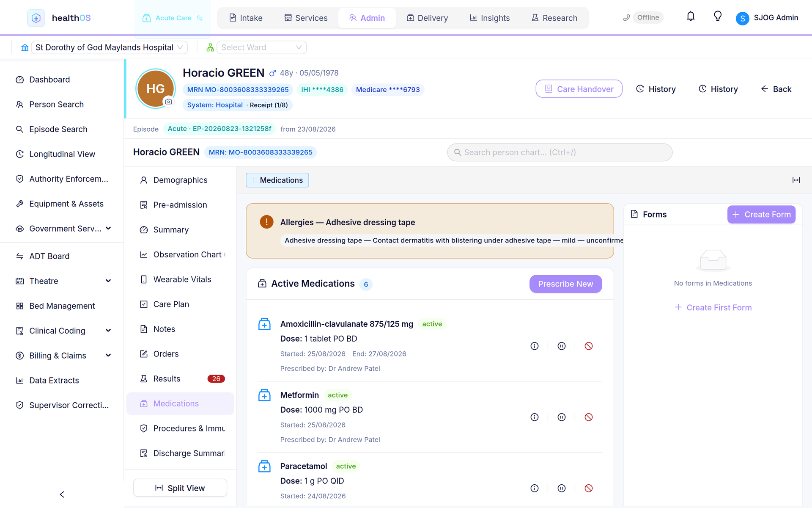Open the Select Ward dropdown
Viewport: 812px width, 508px height.
coord(261,47)
